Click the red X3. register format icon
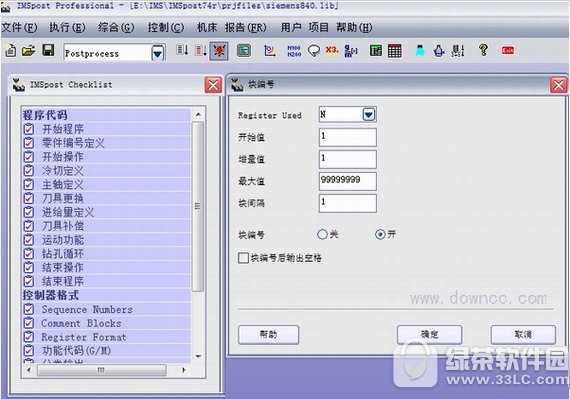 click(x=332, y=50)
